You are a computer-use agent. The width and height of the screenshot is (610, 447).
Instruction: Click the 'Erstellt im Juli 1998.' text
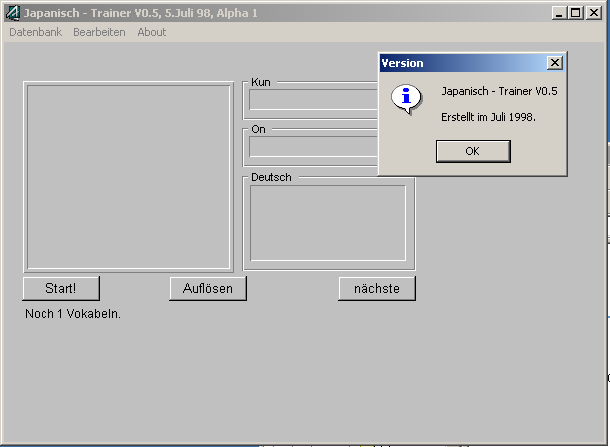click(x=488, y=117)
